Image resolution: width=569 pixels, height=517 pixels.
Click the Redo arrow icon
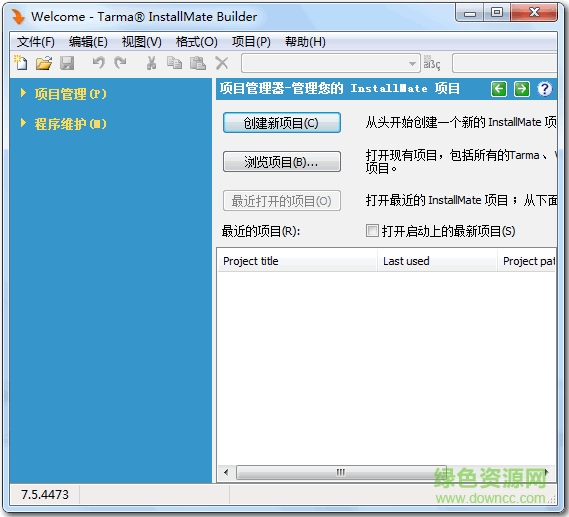point(120,63)
